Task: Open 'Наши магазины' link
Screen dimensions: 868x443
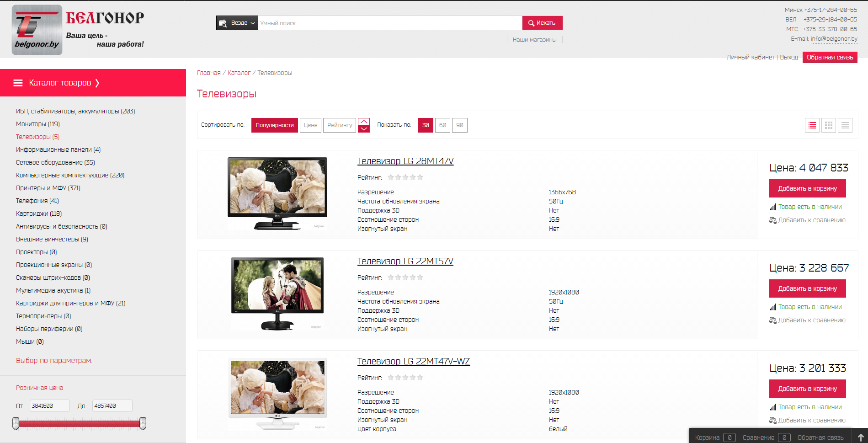Action: [534, 40]
